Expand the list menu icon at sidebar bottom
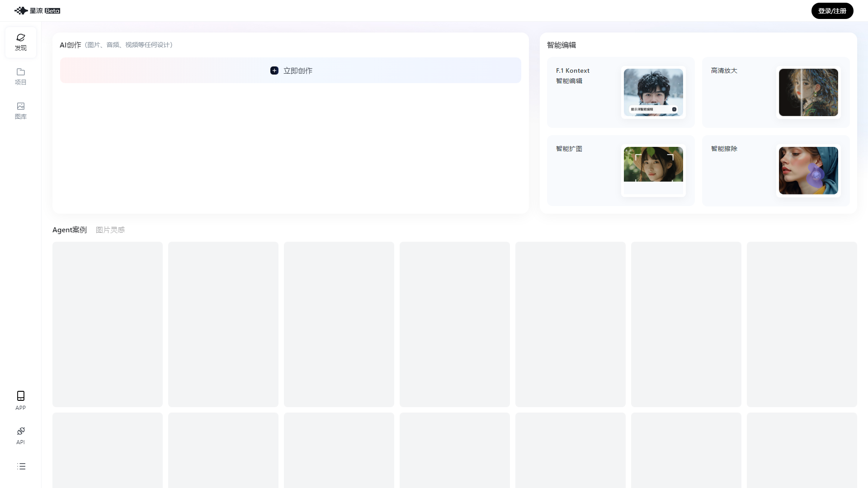868x488 pixels. tap(21, 466)
